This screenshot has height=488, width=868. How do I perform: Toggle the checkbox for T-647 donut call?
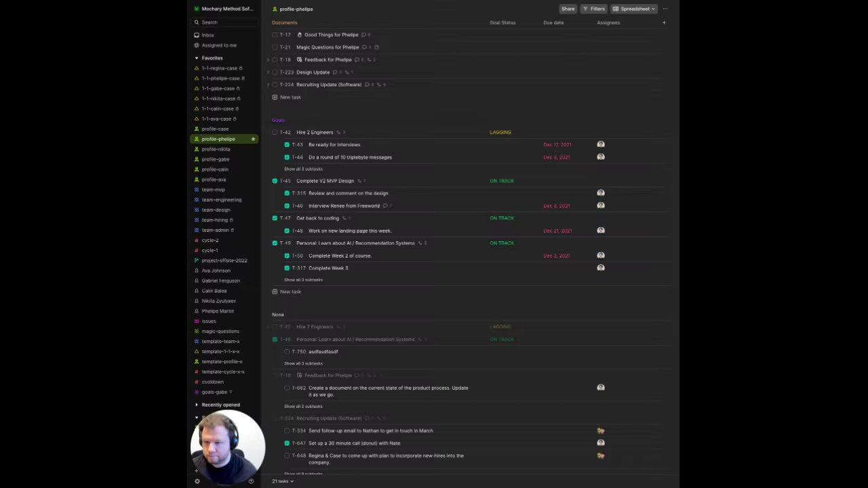coord(287,443)
